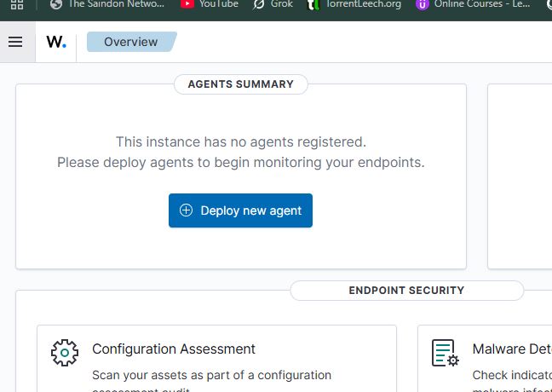This screenshot has height=392, width=552.
Task: Select the Overview breadcrumb tab
Action: 131,42
